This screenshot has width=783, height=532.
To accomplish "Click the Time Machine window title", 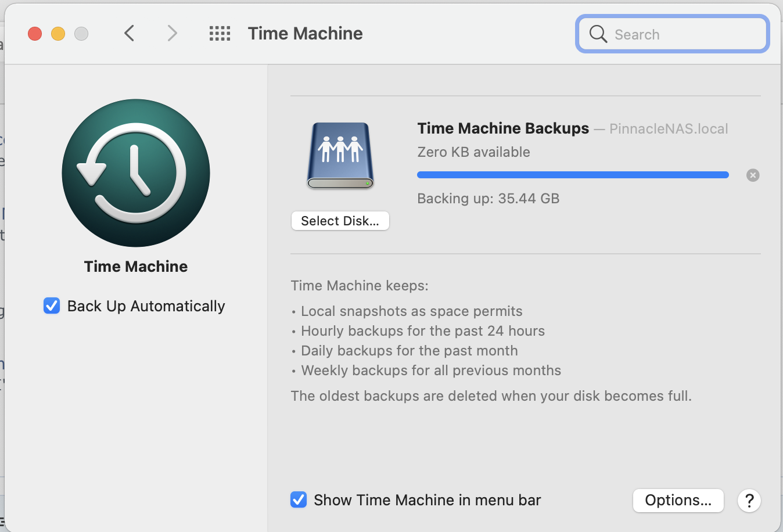I will point(305,34).
